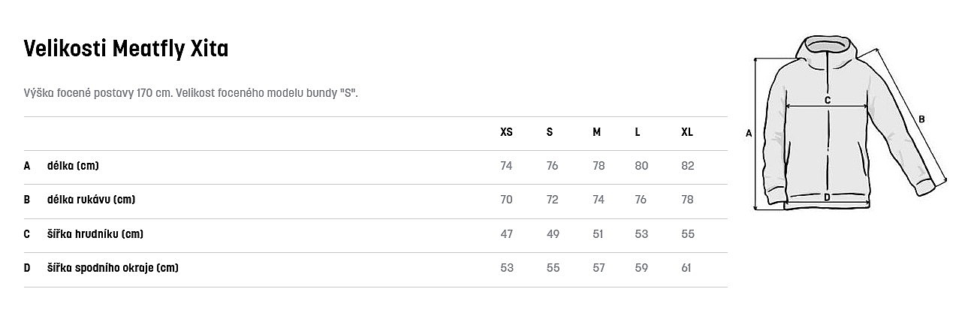Select the XS size column header

[x=506, y=132]
